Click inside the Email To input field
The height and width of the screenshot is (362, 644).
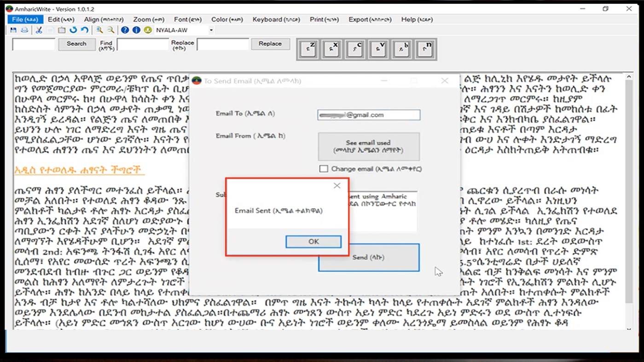pos(368,115)
